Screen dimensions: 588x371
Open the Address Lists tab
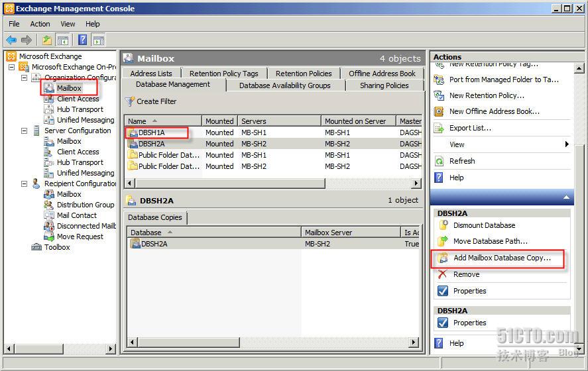[x=151, y=74]
